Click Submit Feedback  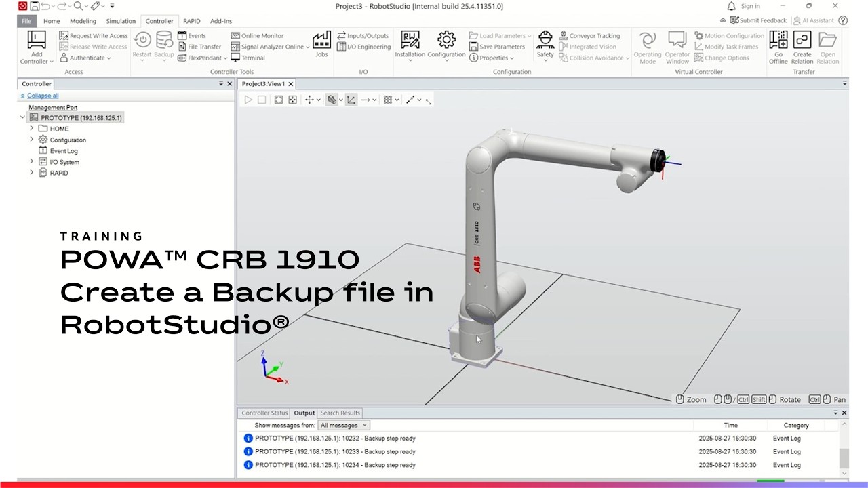757,20
